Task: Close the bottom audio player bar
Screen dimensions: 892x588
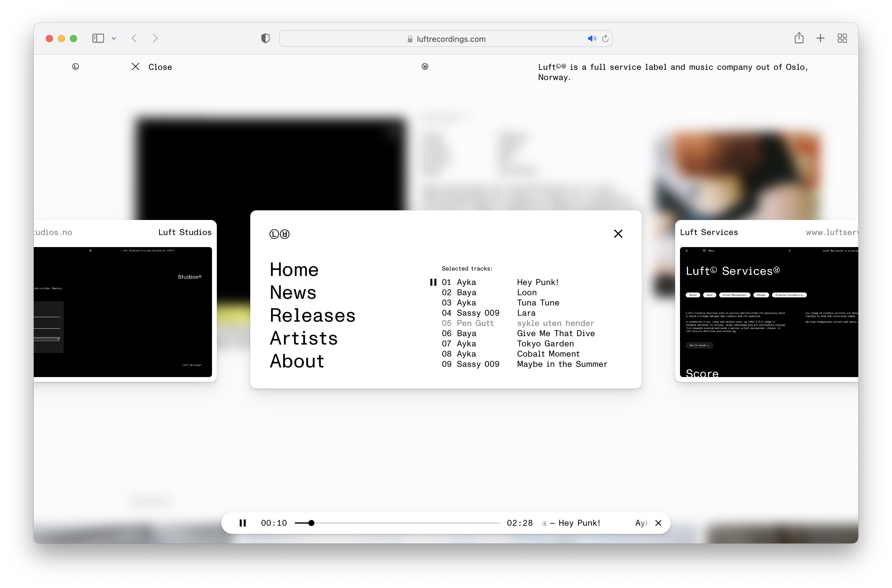Action: (x=658, y=523)
